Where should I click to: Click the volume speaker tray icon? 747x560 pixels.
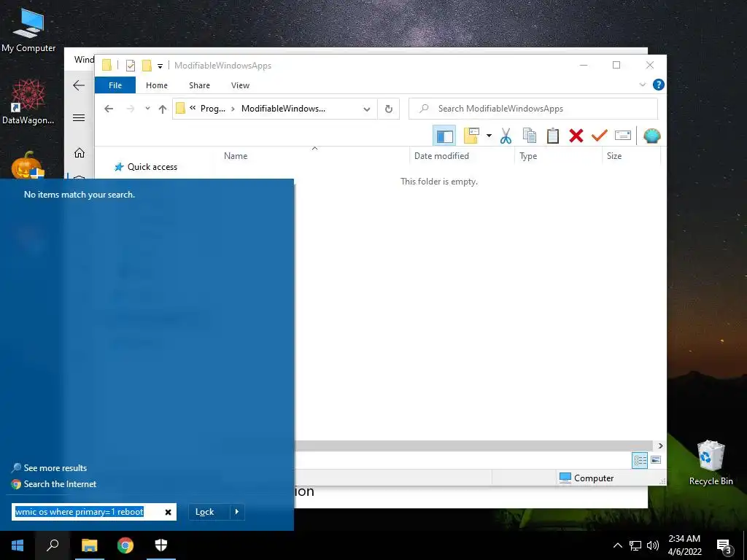[x=653, y=545]
